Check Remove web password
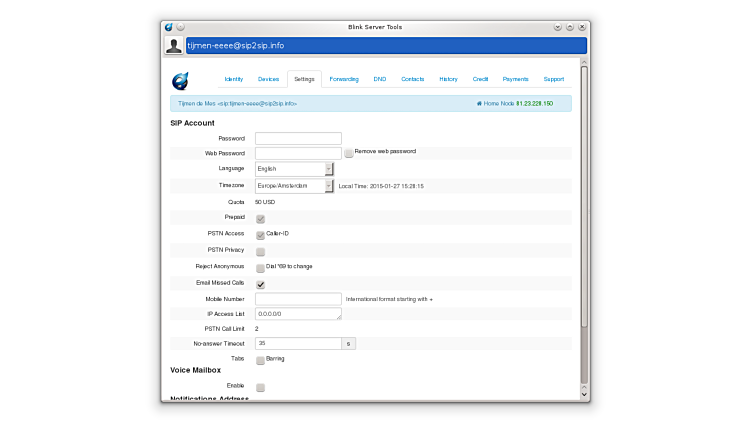 point(349,154)
